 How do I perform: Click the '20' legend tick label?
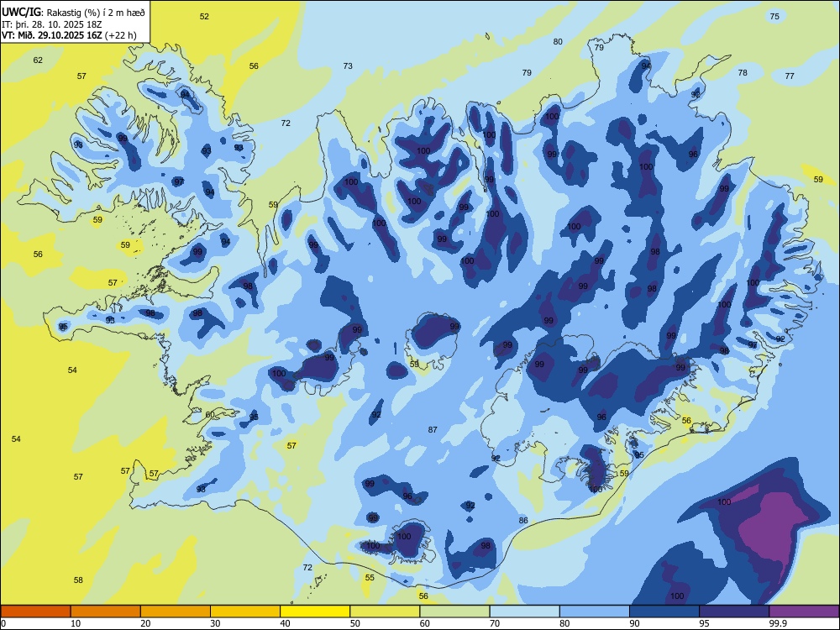click(145, 623)
